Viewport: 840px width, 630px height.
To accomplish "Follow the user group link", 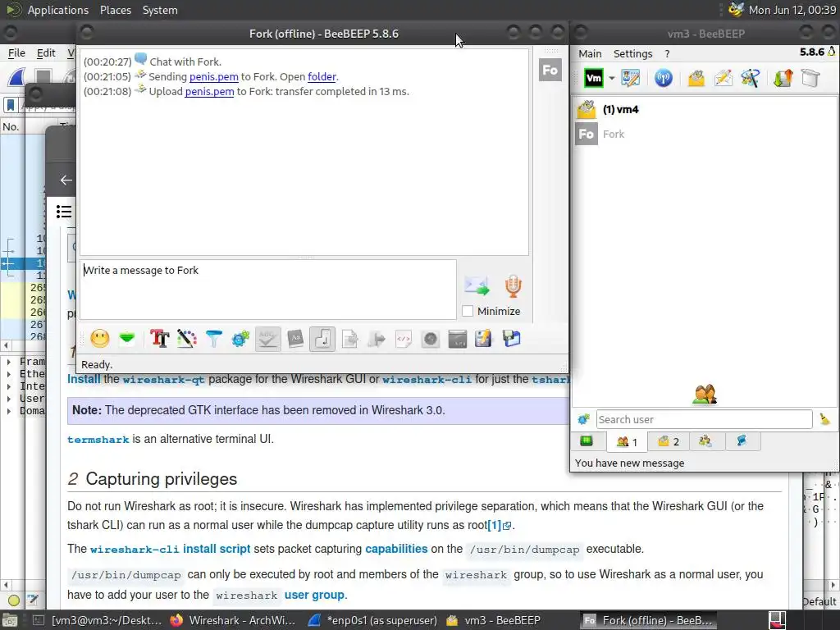I will 314,596.
